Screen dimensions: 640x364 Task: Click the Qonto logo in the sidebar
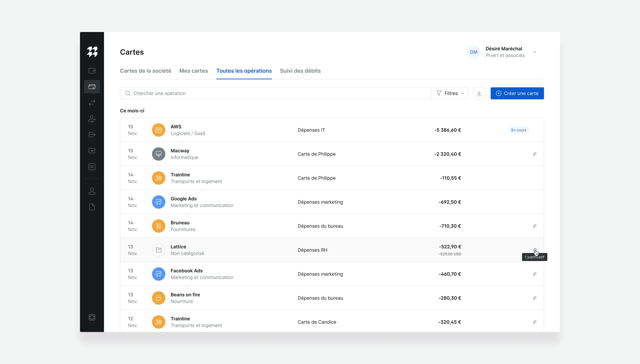click(x=92, y=52)
